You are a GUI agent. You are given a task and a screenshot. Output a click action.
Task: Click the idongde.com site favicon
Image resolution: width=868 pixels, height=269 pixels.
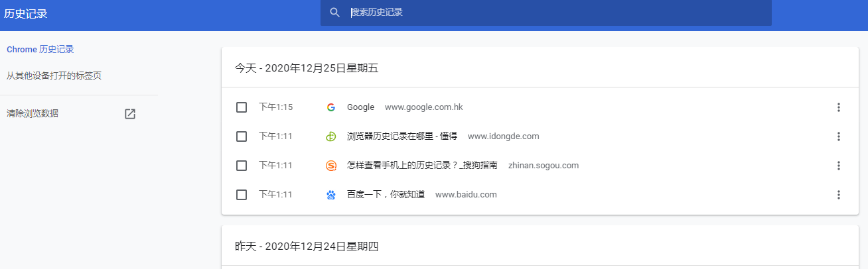pyautogui.click(x=330, y=136)
